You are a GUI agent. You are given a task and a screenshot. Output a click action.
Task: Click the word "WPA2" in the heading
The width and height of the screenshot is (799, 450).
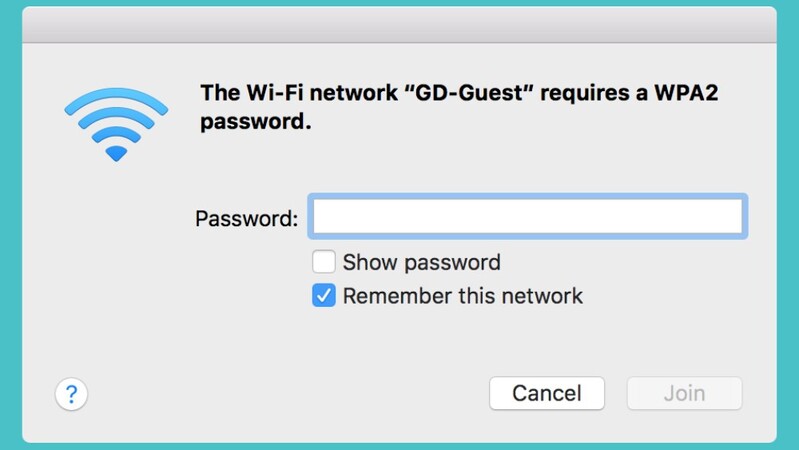686,93
